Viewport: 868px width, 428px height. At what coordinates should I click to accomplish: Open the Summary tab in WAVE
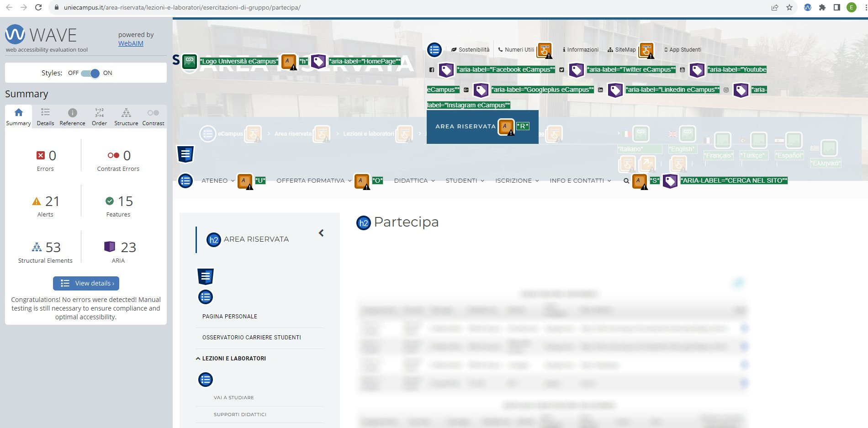[x=18, y=117]
